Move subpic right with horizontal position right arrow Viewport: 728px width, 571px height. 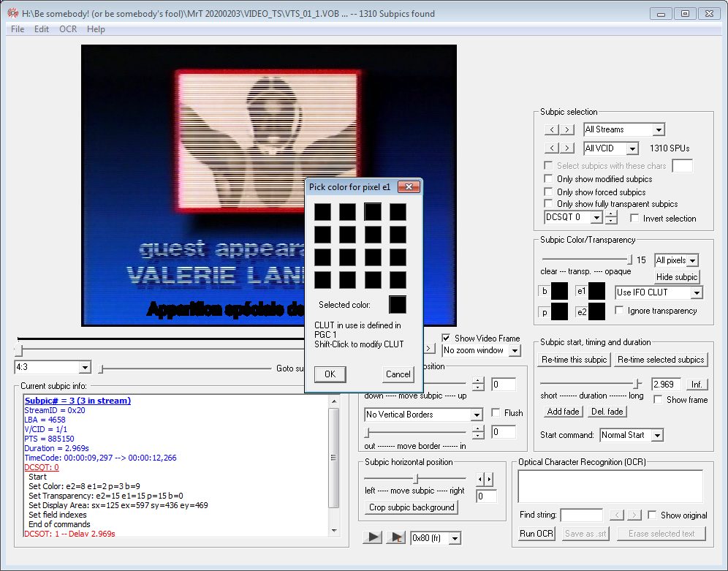click(x=488, y=479)
